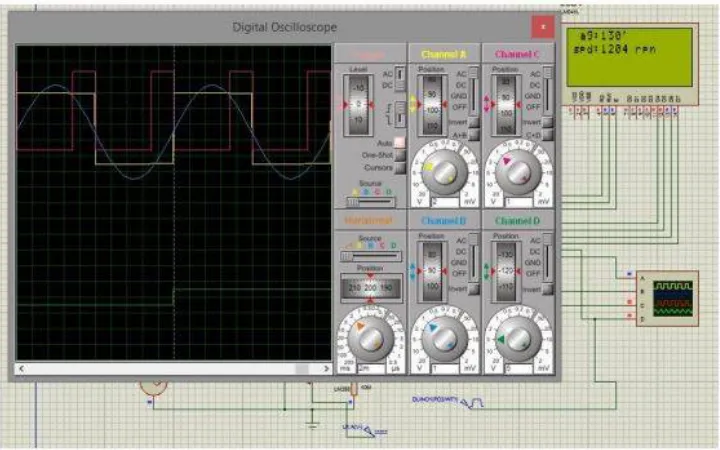The image size is (720, 450).
Task: Click the Horizontal panel heading
Action: coord(369,221)
